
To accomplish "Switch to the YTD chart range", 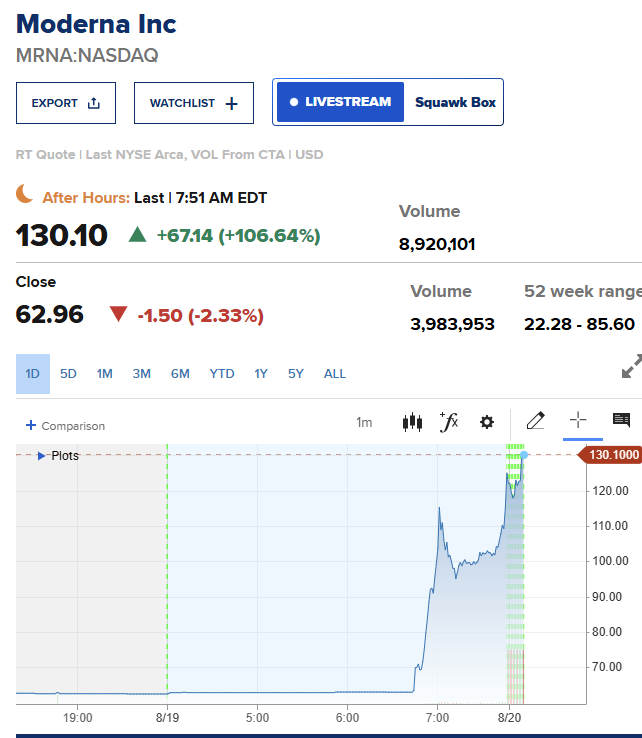I will (x=222, y=374).
